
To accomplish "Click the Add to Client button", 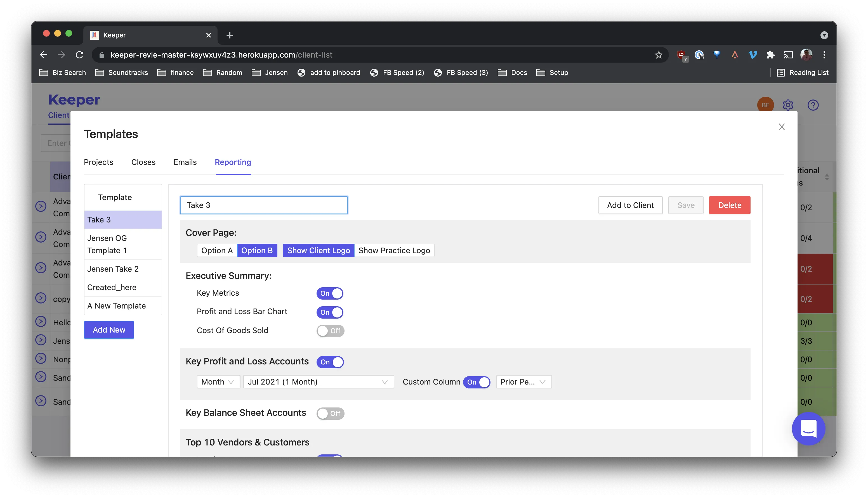I will click(630, 205).
